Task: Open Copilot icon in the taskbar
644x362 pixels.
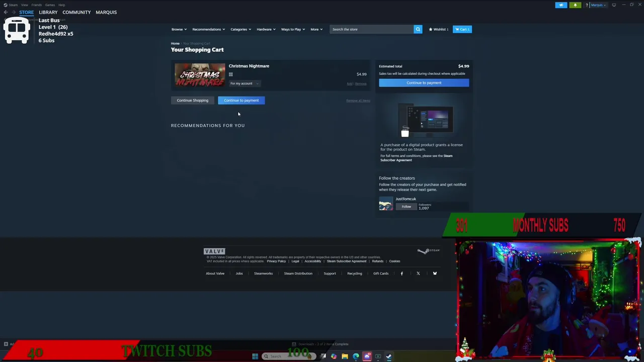Action: click(334, 356)
